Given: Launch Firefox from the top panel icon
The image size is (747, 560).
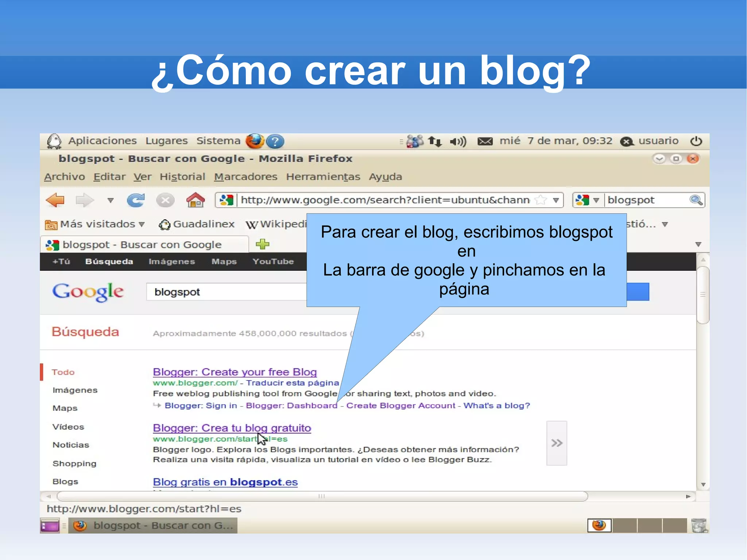Looking at the screenshot, I should click(255, 141).
